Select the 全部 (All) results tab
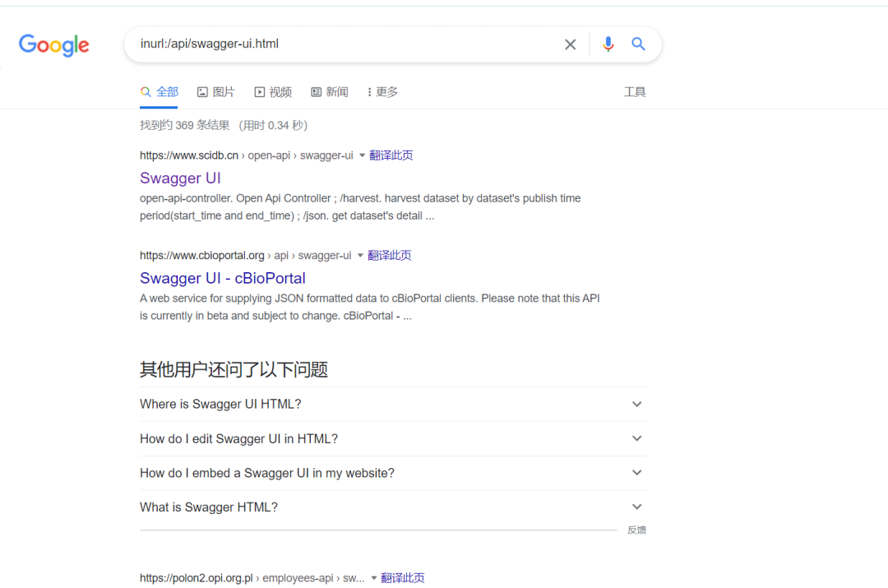This screenshot has width=888, height=588. 160,92
